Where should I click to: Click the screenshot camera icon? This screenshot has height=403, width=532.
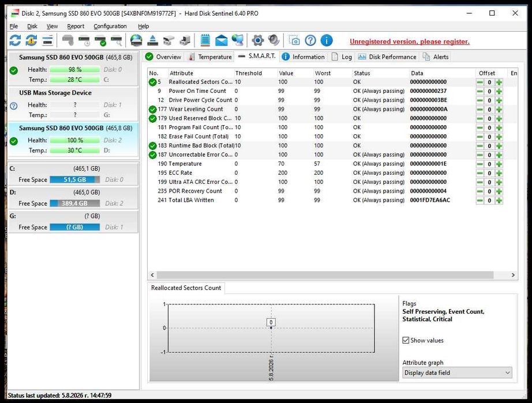click(294, 41)
